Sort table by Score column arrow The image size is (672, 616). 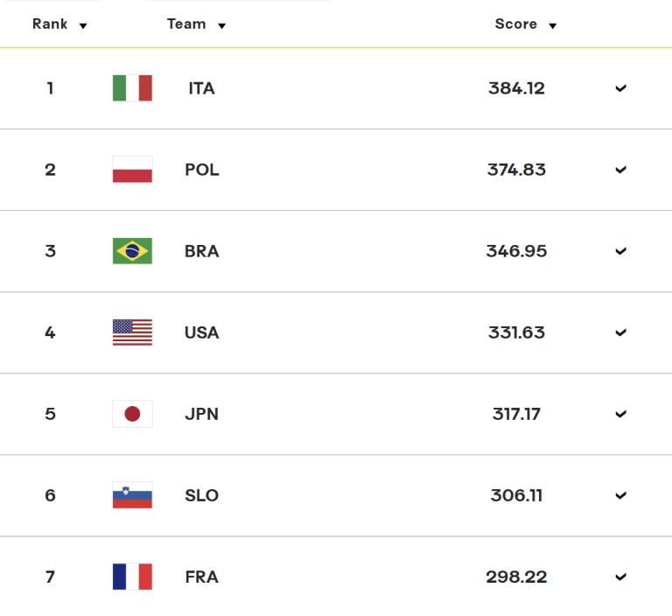click(553, 25)
